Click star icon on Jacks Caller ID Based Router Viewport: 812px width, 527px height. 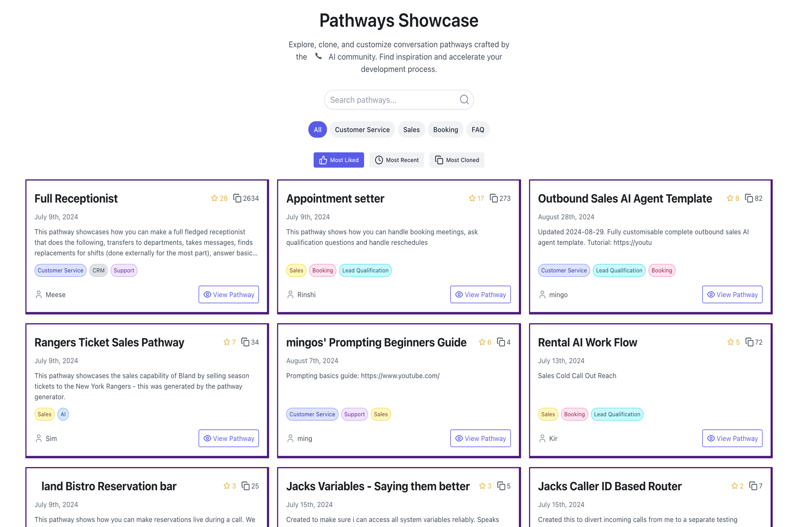click(x=734, y=486)
